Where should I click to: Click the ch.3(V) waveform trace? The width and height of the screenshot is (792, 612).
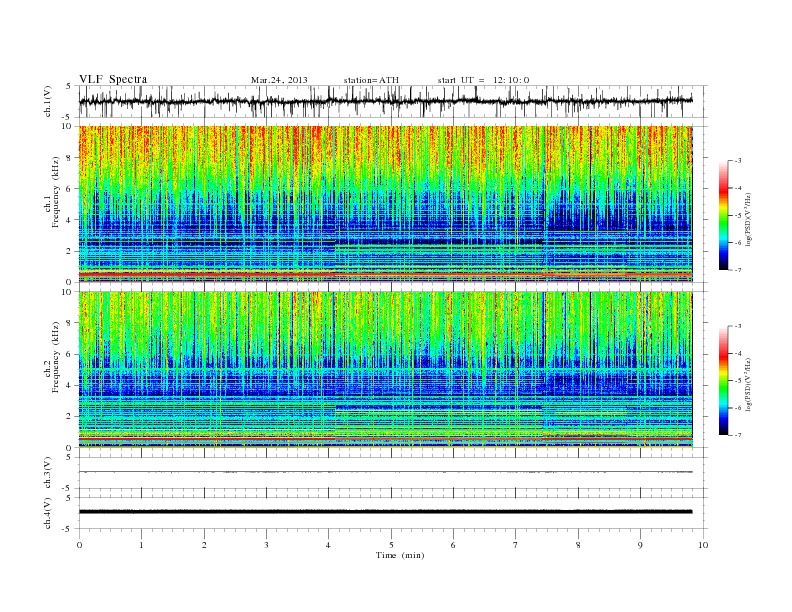pos(385,472)
